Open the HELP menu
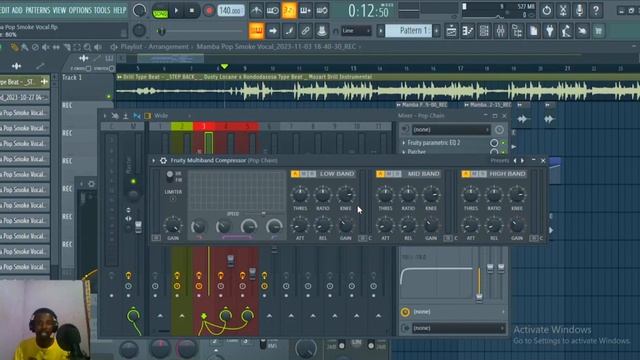Viewport: 640px width, 360px height. click(x=120, y=10)
